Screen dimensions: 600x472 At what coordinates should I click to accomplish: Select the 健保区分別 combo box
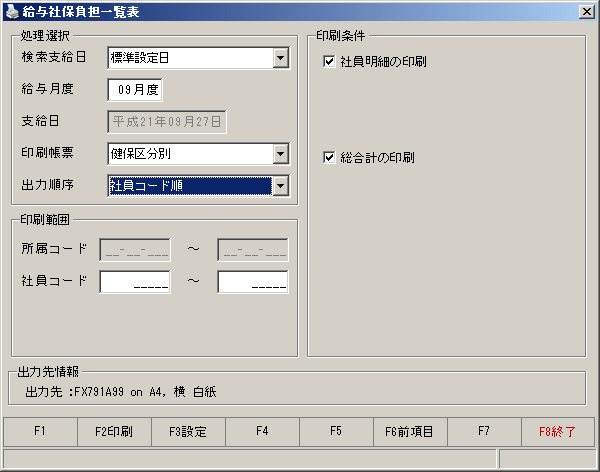click(198, 154)
